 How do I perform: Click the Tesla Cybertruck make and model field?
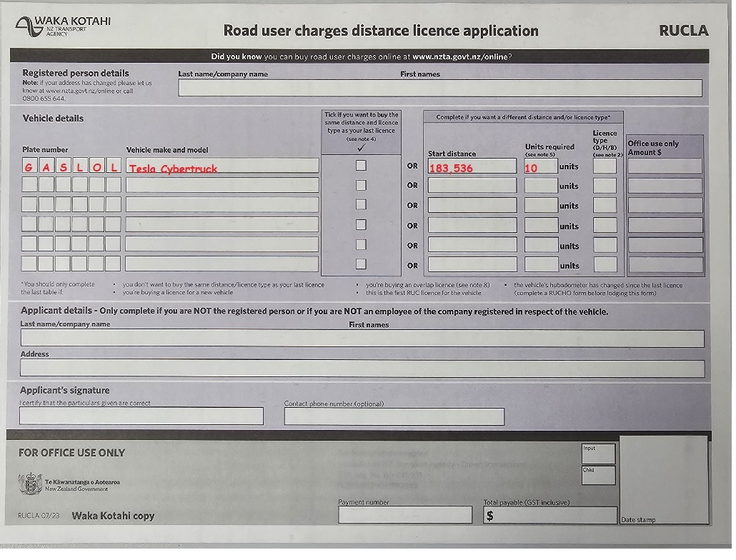click(222, 166)
